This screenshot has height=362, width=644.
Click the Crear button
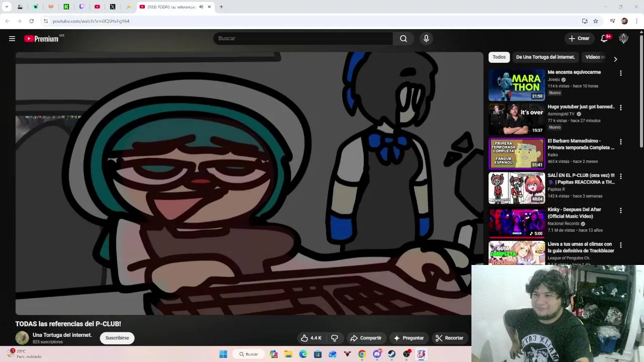[579, 39]
